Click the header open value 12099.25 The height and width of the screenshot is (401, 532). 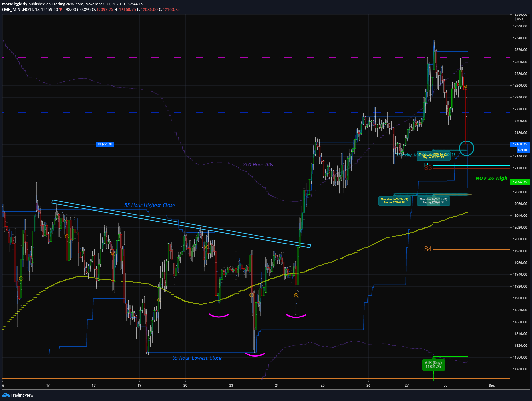pos(105,10)
